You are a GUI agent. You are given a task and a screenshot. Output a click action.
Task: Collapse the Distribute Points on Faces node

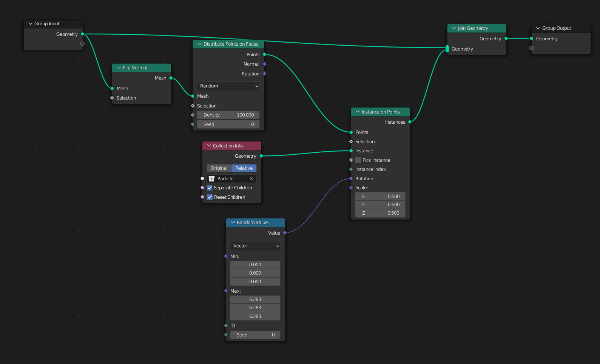(200, 44)
